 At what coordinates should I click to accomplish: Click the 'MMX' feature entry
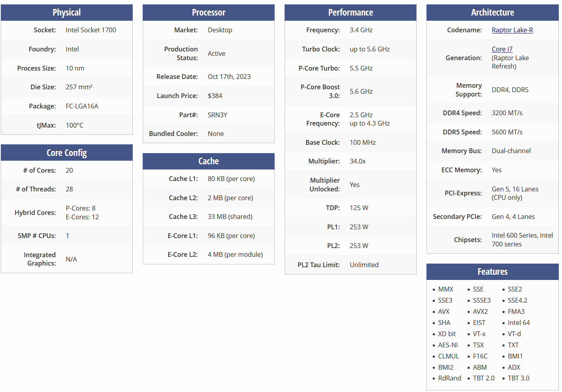(x=446, y=289)
